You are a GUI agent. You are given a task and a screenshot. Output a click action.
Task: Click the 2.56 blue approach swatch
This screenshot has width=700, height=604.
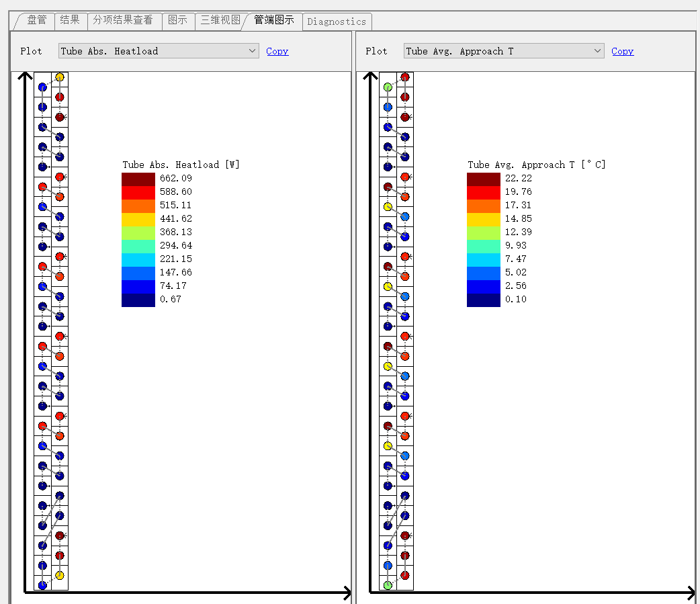coord(484,286)
